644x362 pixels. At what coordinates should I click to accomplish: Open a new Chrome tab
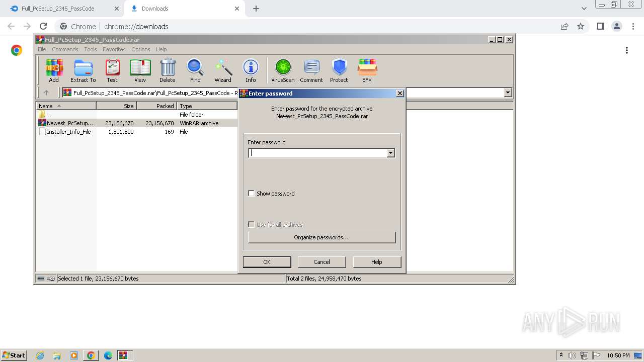(256, 9)
